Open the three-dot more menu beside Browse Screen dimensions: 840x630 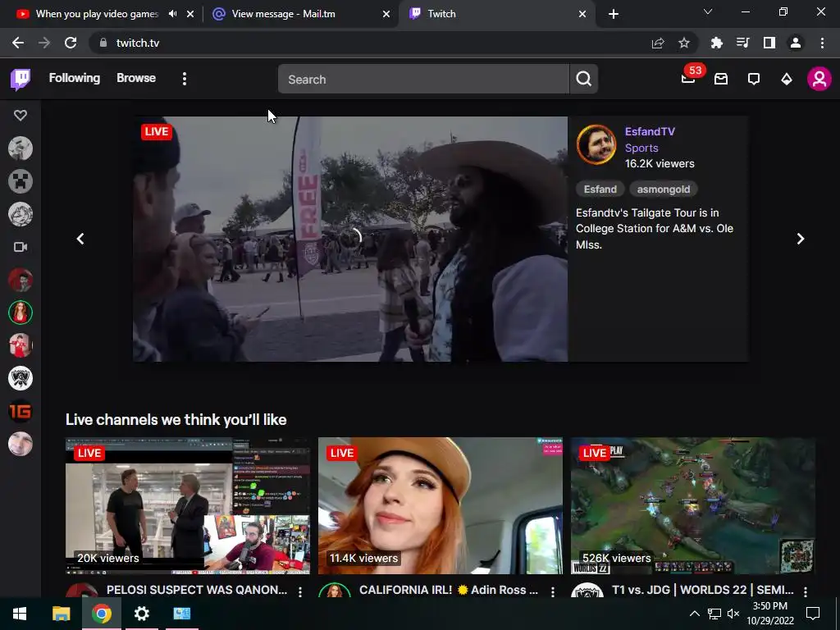click(185, 80)
